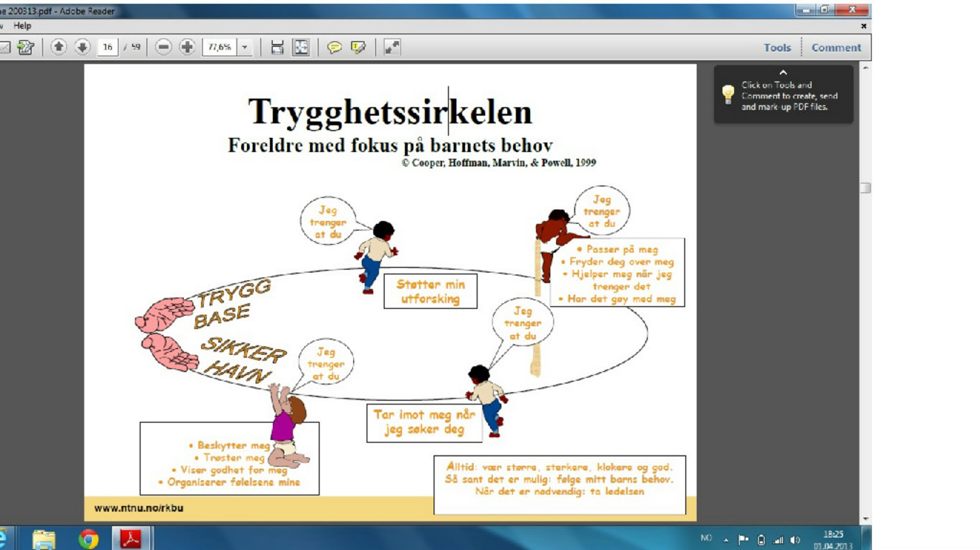This screenshot has width=980, height=550.
Task: Show hidden system tray icons
Action: click(x=726, y=540)
